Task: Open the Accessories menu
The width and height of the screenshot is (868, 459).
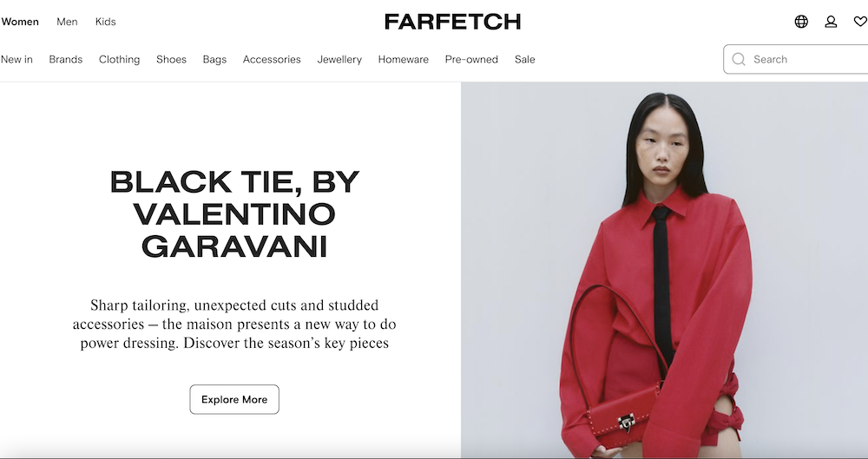Action: (x=272, y=59)
